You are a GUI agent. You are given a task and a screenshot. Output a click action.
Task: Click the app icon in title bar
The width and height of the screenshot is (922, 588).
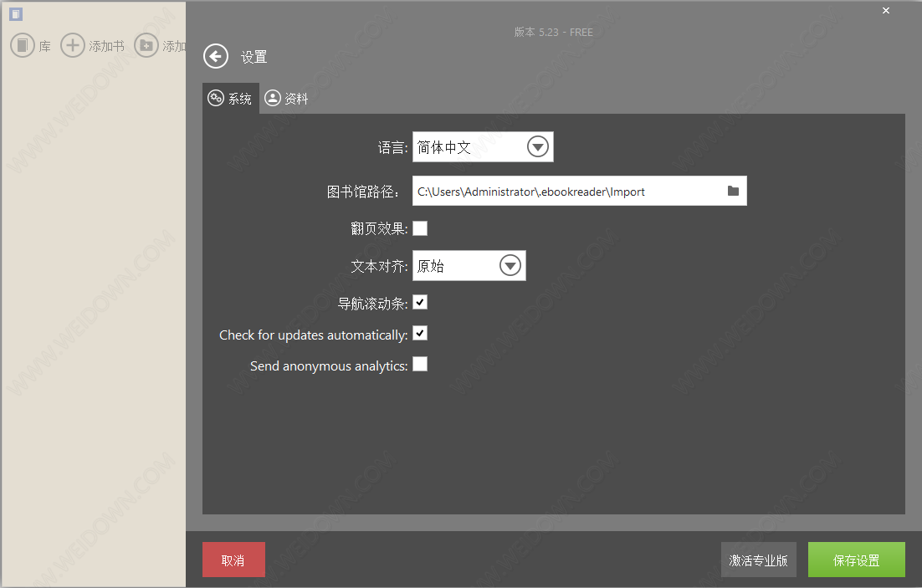[x=15, y=14]
